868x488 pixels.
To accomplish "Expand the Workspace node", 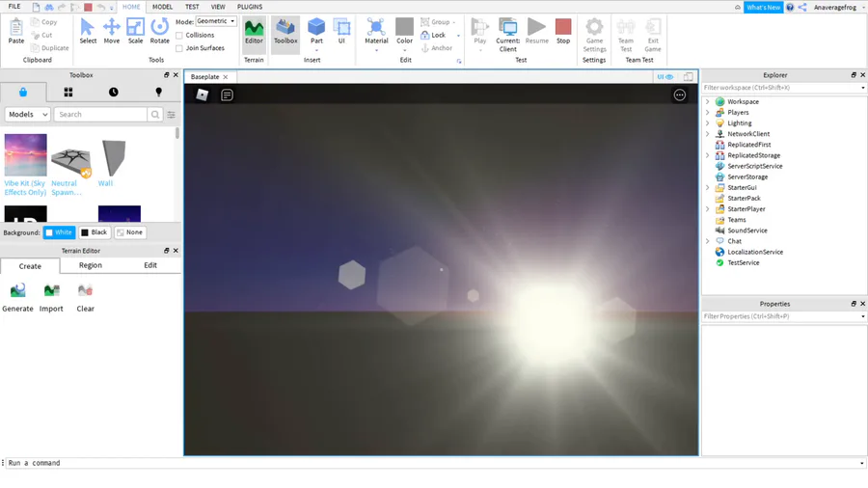I will (707, 102).
